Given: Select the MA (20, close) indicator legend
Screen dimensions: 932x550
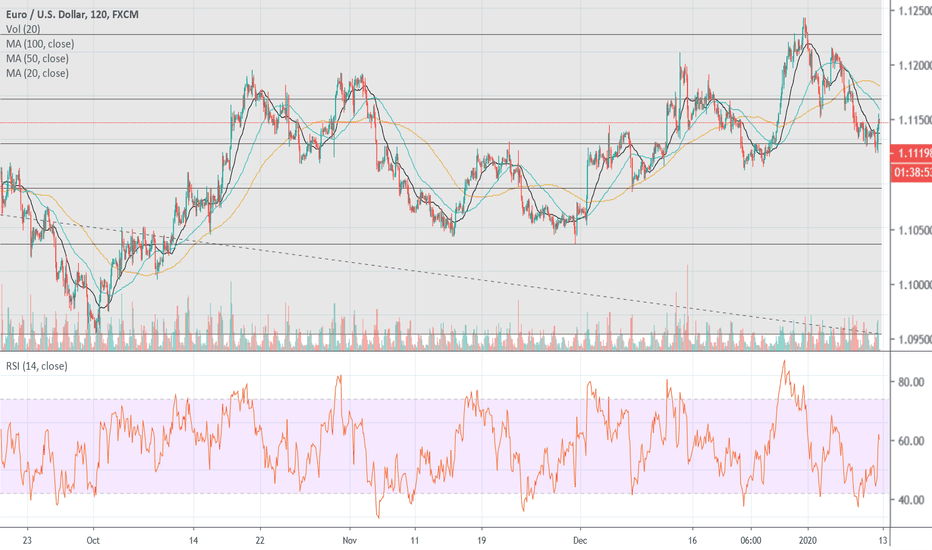Looking at the screenshot, I should click(x=37, y=74).
